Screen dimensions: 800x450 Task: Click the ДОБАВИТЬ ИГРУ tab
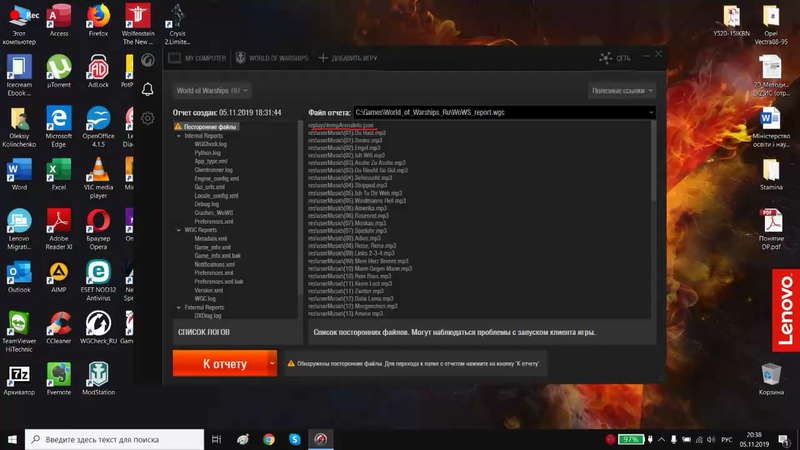click(348, 58)
